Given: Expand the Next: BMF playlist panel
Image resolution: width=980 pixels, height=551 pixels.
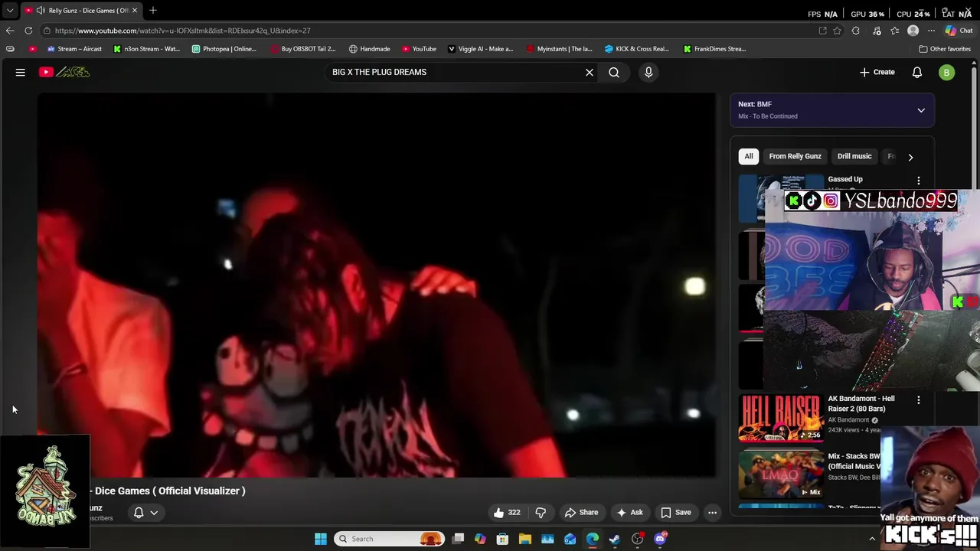Looking at the screenshot, I should pos(921,110).
